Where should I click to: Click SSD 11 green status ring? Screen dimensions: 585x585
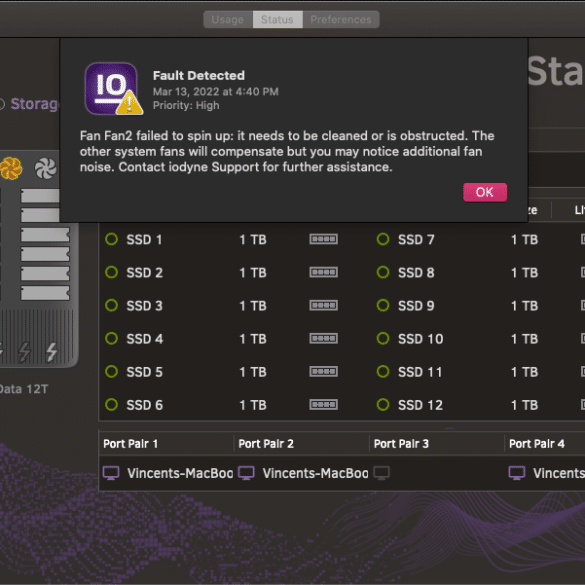tap(383, 372)
